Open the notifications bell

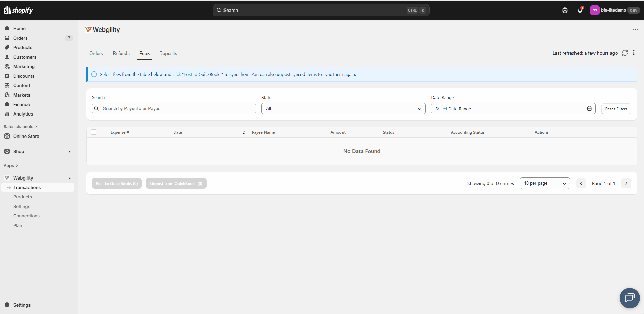(x=580, y=10)
